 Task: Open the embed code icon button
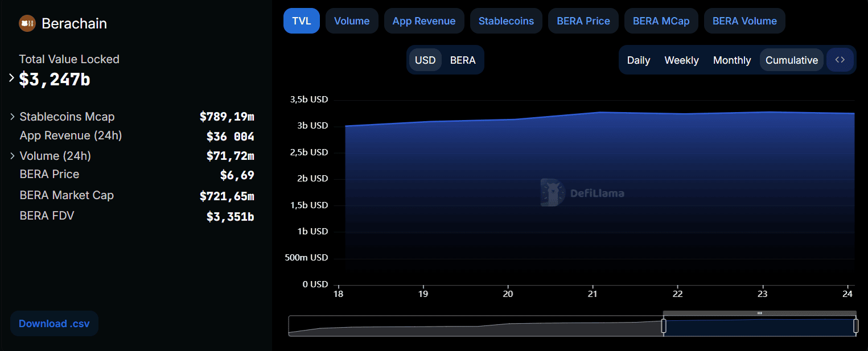click(840, 60)
